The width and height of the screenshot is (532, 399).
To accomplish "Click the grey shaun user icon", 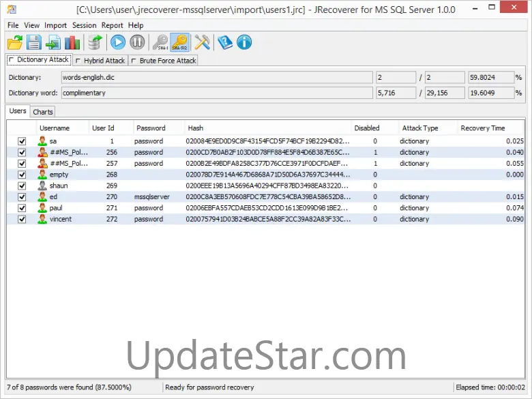I will [42, 186].
